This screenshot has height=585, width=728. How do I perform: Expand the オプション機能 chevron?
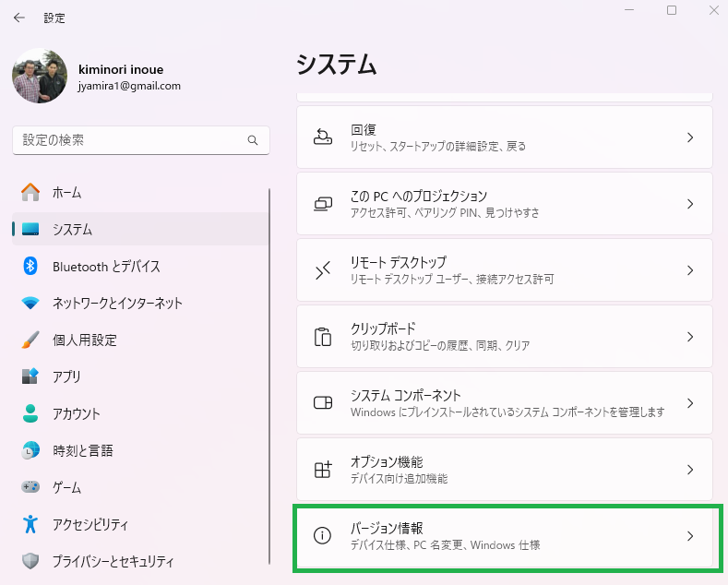click(x=690, y=470)
